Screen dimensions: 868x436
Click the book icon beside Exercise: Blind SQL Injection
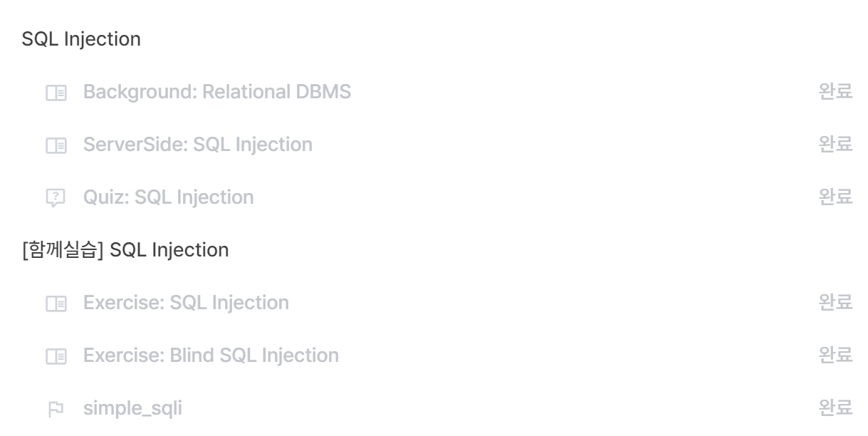point(54,355)
